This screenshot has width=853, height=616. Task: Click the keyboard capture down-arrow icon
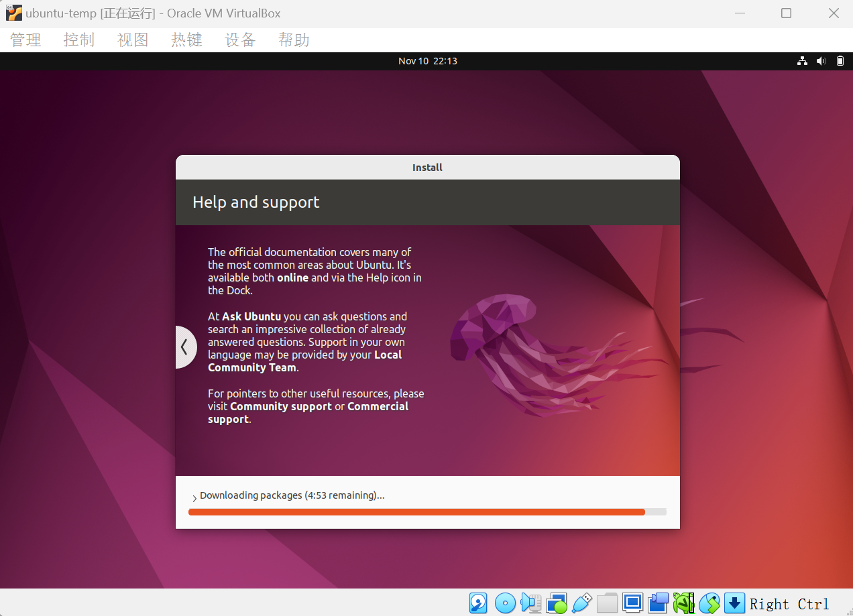(735, 603)
